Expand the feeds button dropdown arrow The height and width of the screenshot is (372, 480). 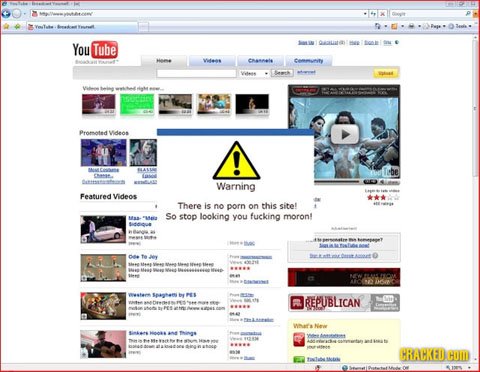(x=403, y=26)
